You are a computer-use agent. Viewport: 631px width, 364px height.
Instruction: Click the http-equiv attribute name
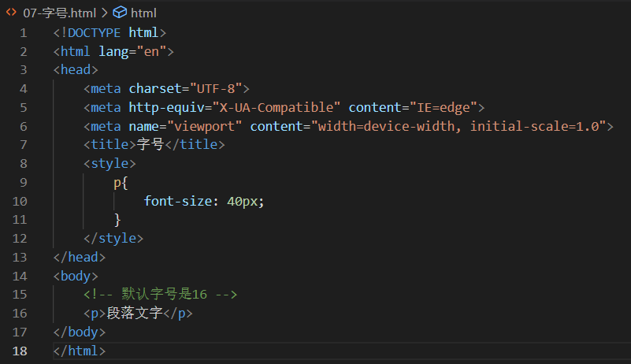(x=166, y=107)
